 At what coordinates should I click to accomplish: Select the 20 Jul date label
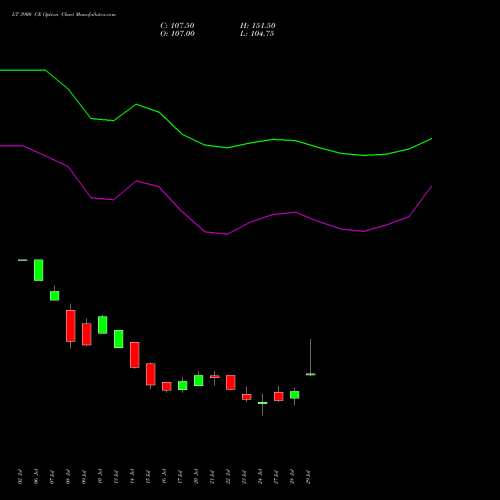point(196,477)
